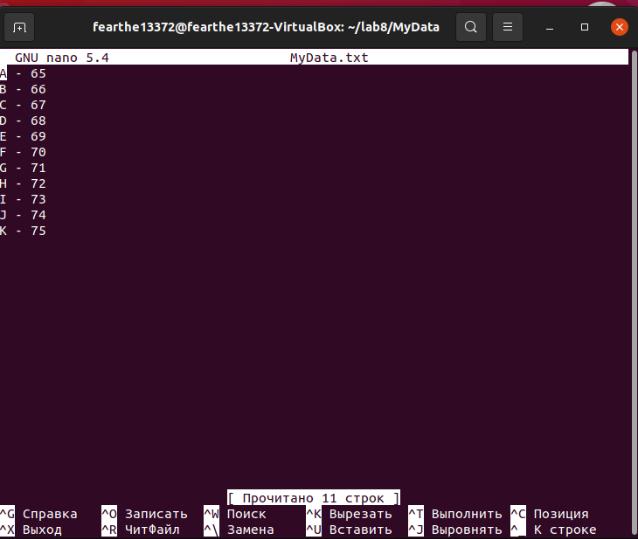Minimize the terminal window
Viewport: 638px width, 539px height.
pyautogui.click(x=550, y=28)
